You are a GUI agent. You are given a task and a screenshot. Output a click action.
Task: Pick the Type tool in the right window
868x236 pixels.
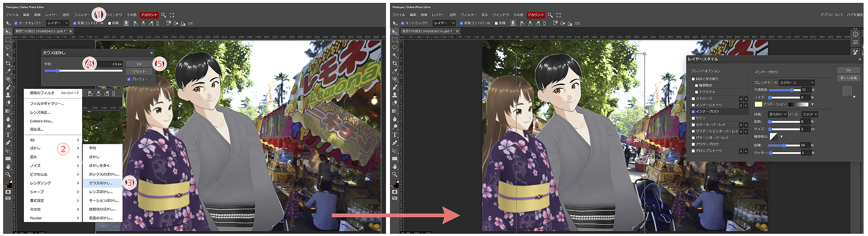[395, 135]
